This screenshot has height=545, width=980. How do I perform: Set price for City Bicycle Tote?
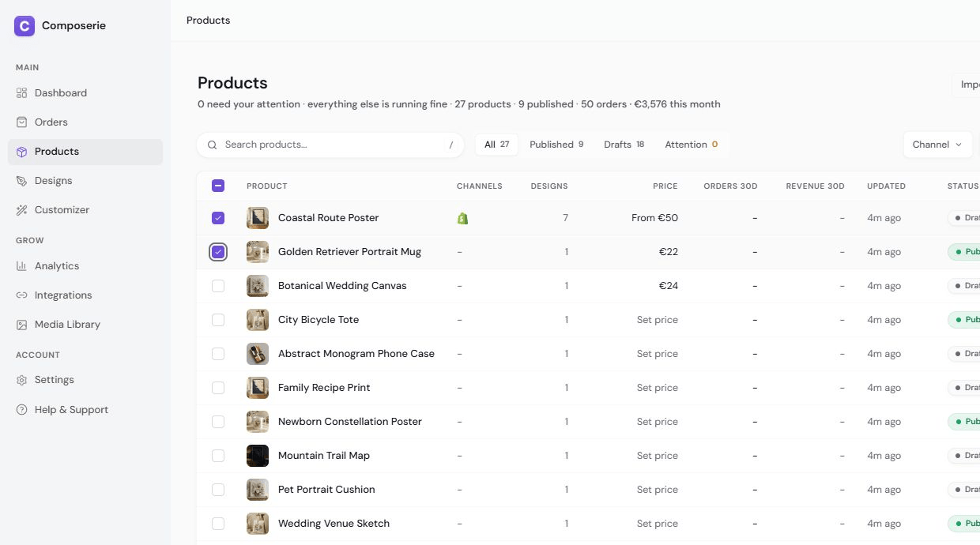(658, 320)
